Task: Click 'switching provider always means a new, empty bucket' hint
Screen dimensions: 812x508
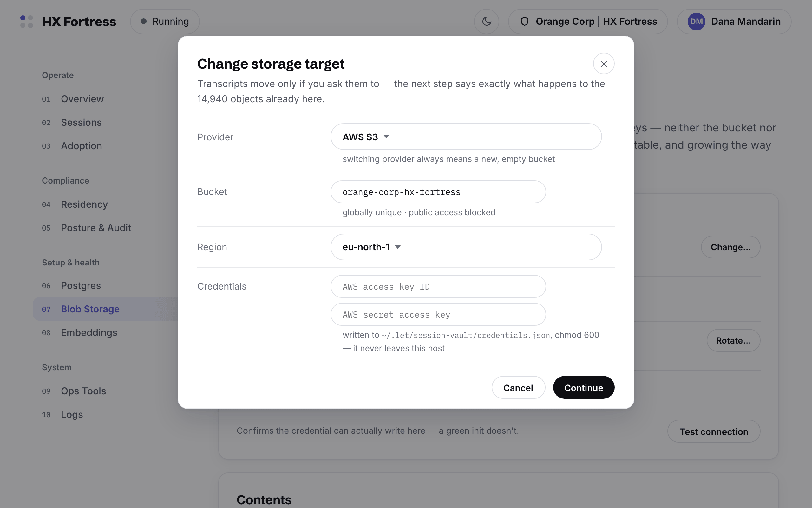Action: click(449, 159)
